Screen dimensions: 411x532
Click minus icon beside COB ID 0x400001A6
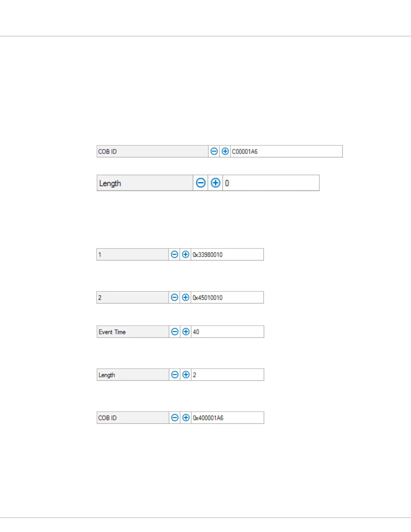pyautogui.click(x=175, y=418)
